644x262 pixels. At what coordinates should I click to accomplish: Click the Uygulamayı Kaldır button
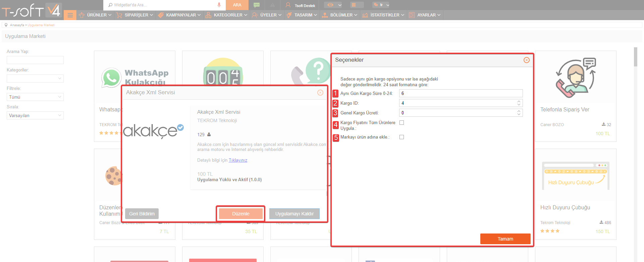294,214
